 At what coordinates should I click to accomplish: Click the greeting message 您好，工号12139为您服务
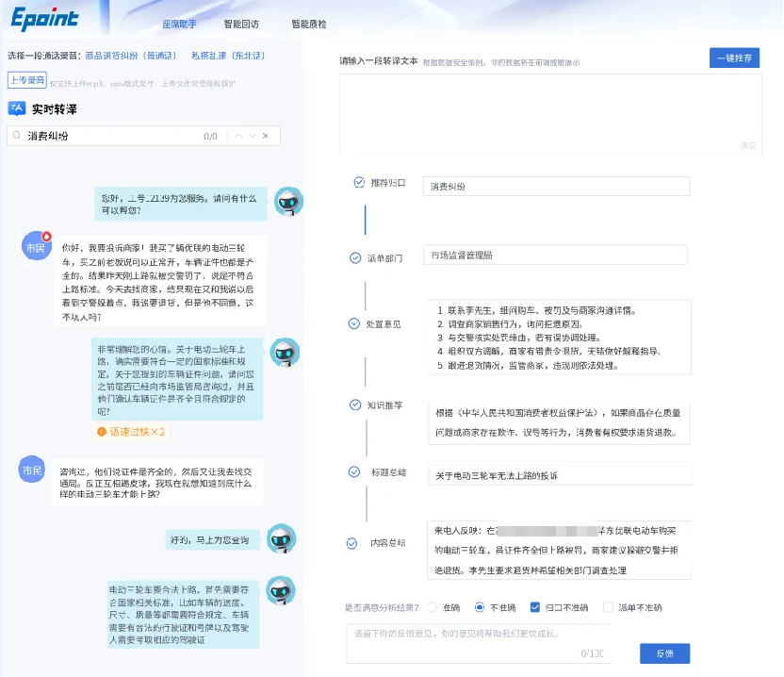click(x=181, y=205)
